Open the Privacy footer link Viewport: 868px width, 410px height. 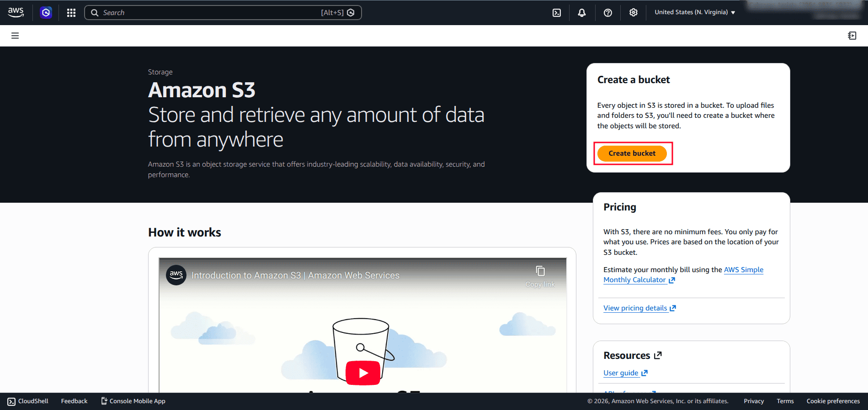coord(754,401)
